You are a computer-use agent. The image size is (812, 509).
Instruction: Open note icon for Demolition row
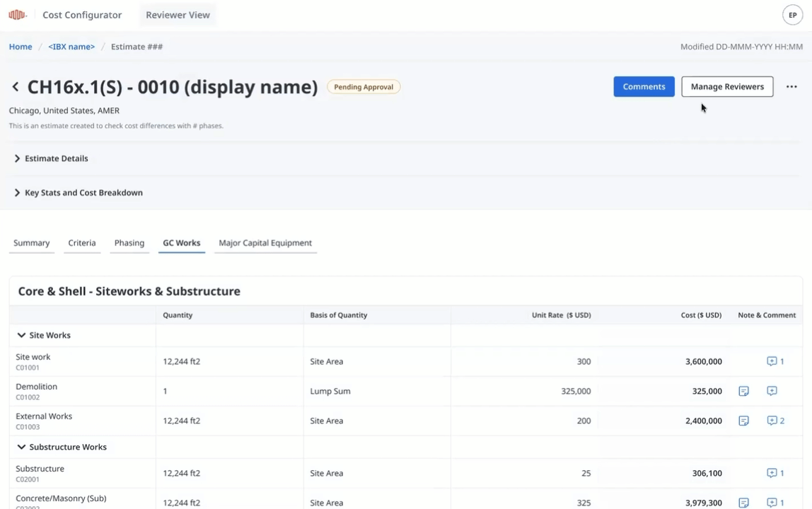(743, 391)
